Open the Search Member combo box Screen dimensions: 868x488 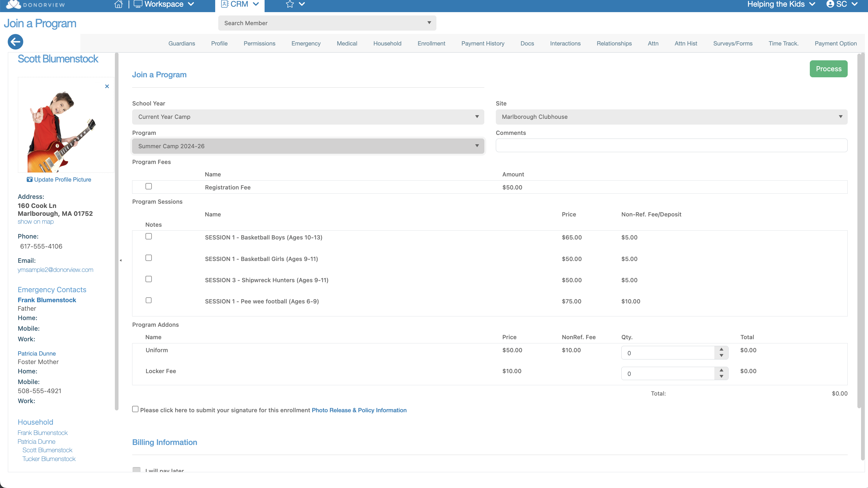[327, 23]
